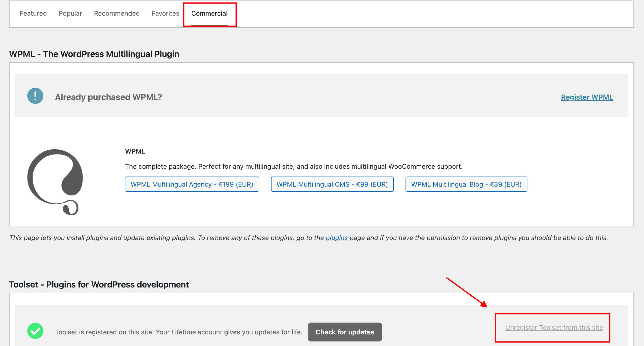Screen dimensions: 644x346
Task: Click the 'Toolset is registered on this site' text
Action: pos(179,332)
